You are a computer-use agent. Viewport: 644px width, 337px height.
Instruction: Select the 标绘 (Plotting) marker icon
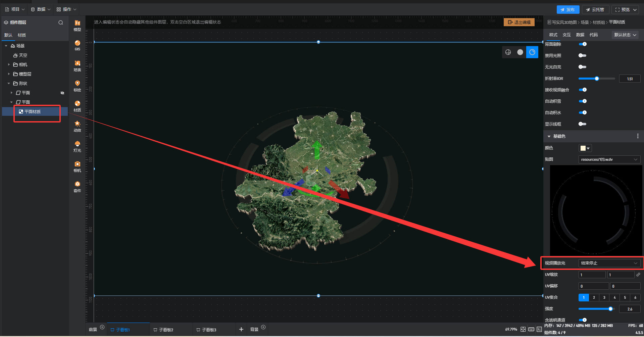click(x=77, y=85)
